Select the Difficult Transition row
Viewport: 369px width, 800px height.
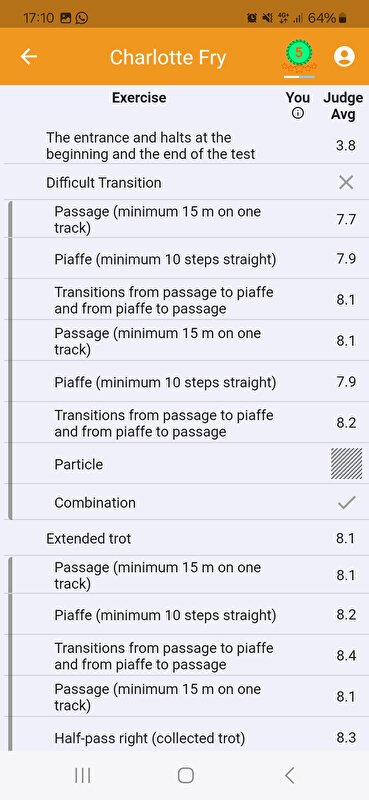[x=185, y=182]
